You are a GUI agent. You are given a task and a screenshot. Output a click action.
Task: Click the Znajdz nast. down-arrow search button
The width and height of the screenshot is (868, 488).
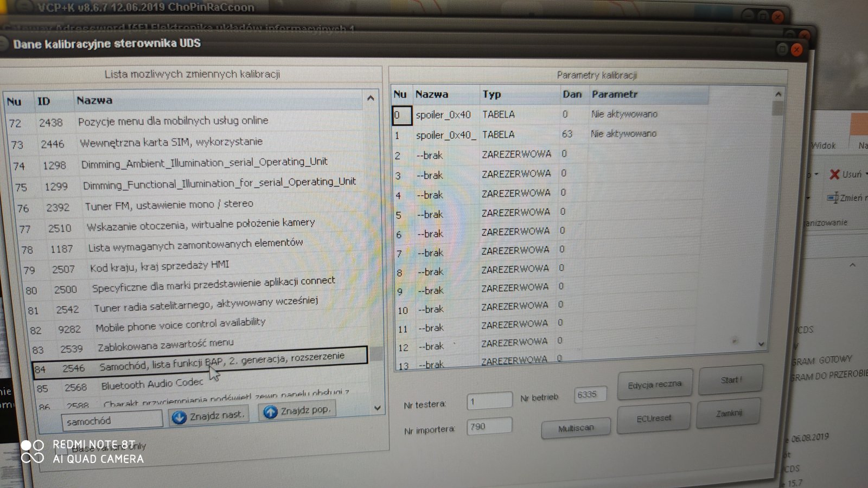coord(209,416)
